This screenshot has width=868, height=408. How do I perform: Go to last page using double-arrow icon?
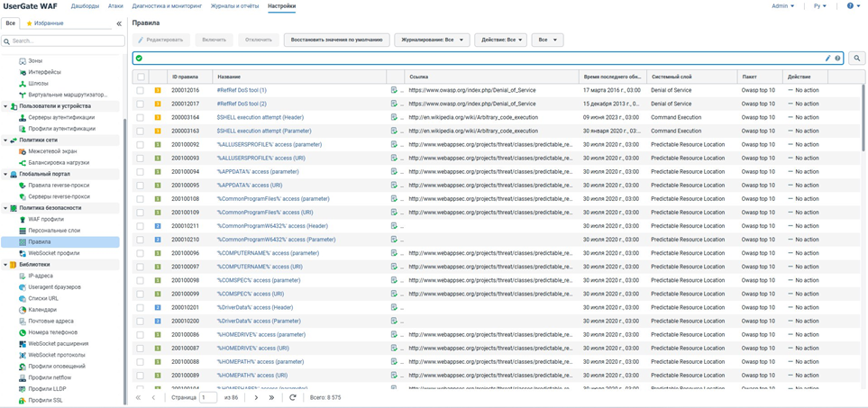(x=271, y=397)
